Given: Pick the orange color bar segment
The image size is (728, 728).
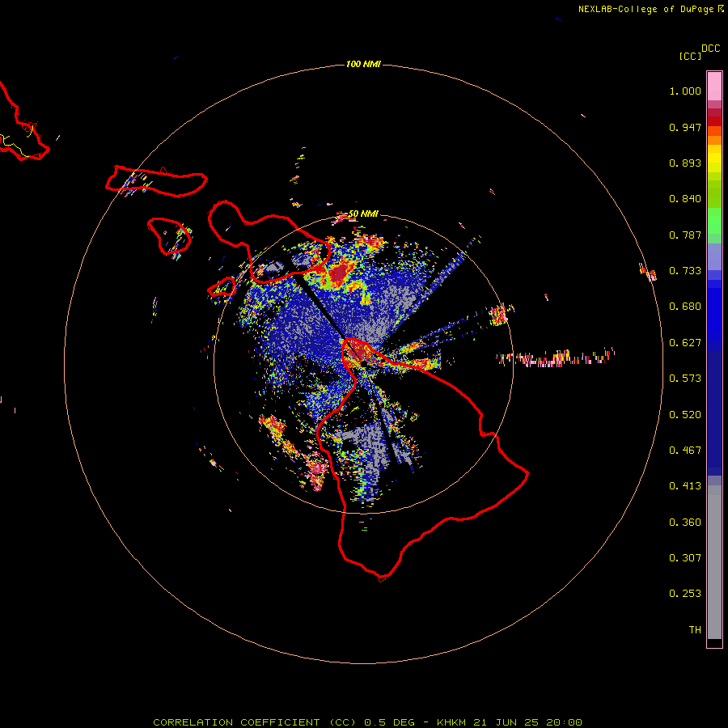Looking at the screenshot, I should point(714,140).
